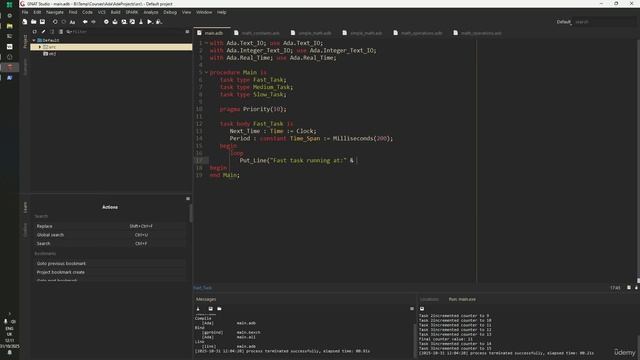This screenshot has width=640, height=360.
Task: Click the Open File toolbar icon
Action: pos(33,22)
